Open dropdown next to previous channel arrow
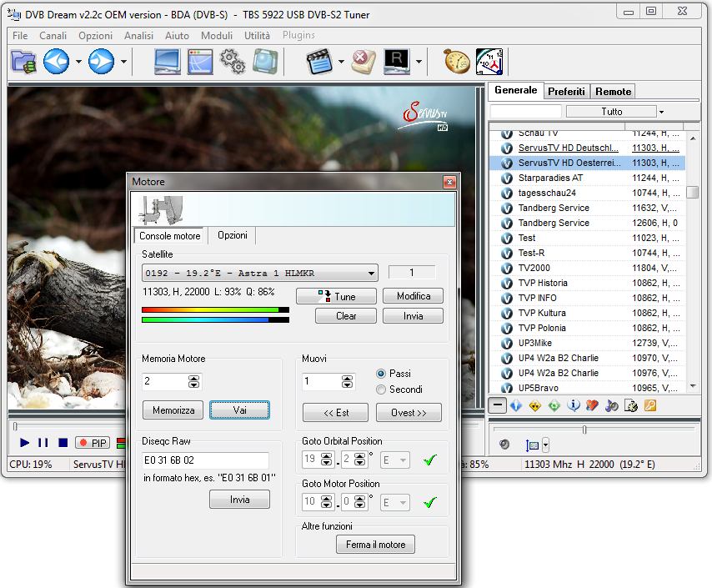 click(x=78, y=62)
